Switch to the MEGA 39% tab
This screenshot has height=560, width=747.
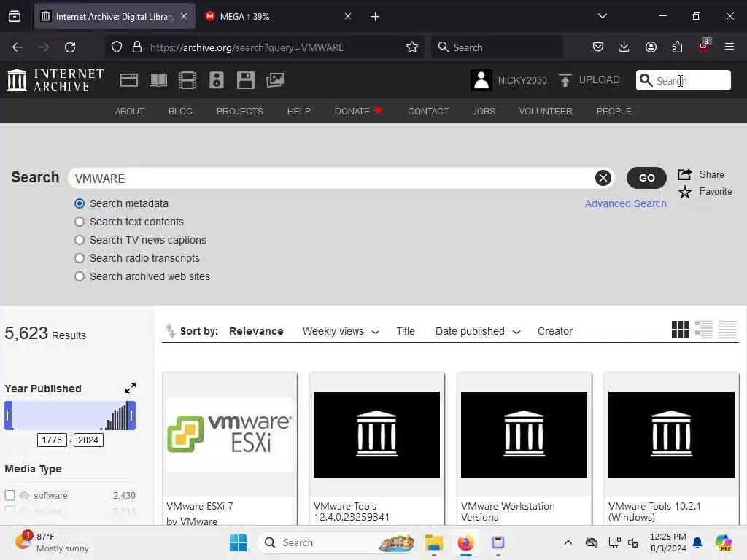pyautogui.click(x=278, y=17)
